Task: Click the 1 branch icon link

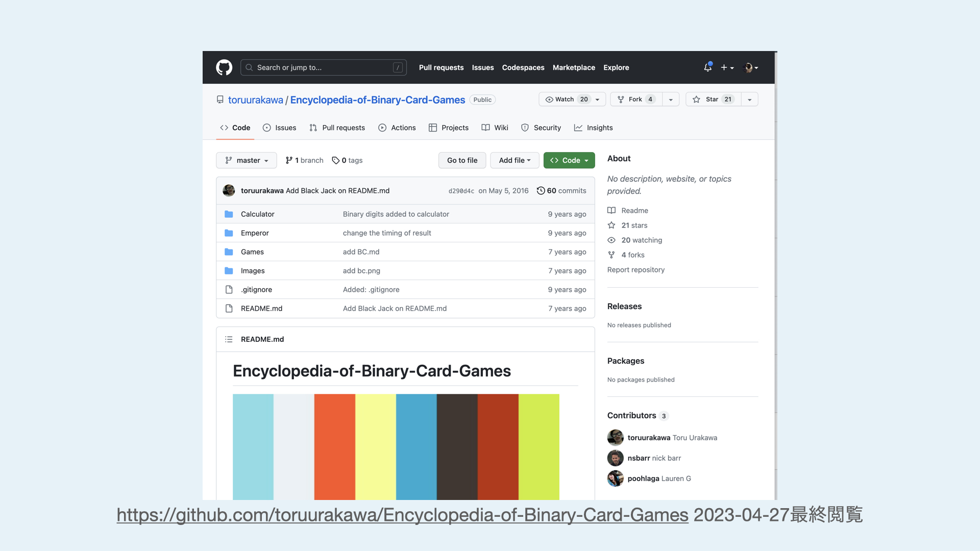Action: coord(289,160)
